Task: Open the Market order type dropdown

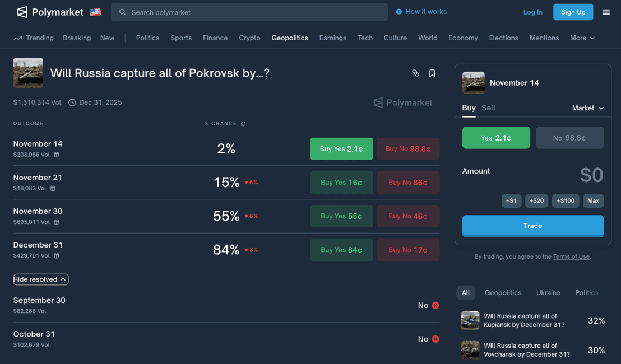Action: pos(587,108)
